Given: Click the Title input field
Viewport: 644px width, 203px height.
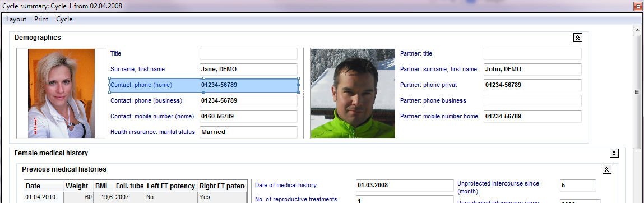Looking at the screenshot, I should pos(248,54).
